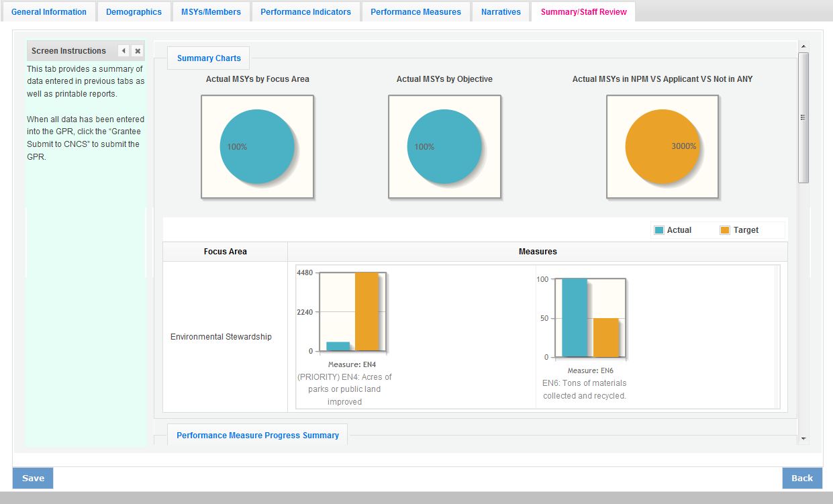This screenshot has height=504, width=833.
Task: Select the Performance Indicators tab
Action: (x=305, y=11)
